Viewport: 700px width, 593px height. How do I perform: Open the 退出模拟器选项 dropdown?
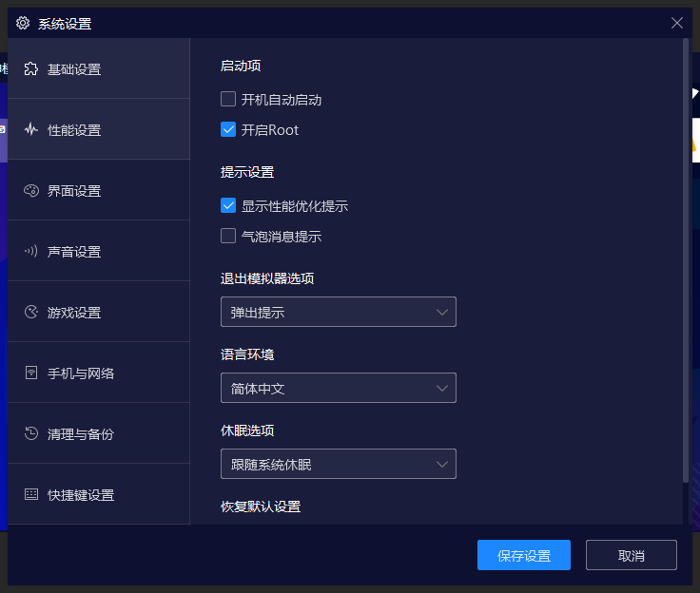pyautogui.click(x=338, y=312)
